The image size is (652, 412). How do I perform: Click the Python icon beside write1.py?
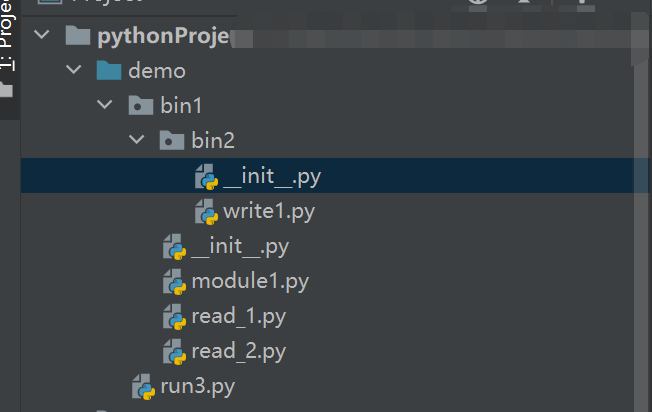(x=206, y=212)
